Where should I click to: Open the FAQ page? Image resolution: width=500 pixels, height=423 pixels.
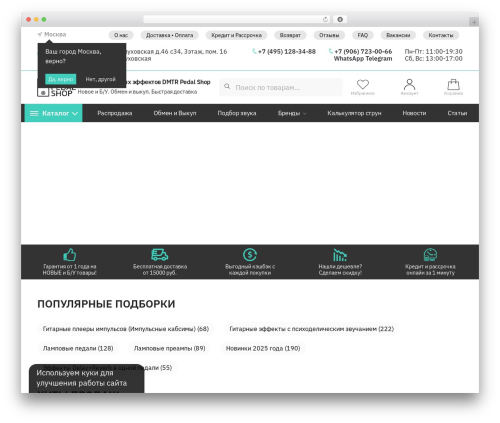coord(363,35)
